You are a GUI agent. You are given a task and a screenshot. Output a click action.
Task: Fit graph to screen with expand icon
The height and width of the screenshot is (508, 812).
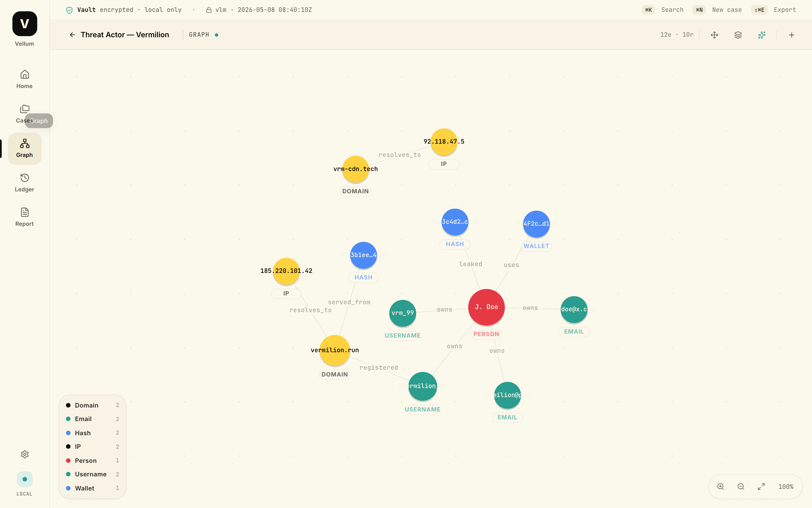761,487
